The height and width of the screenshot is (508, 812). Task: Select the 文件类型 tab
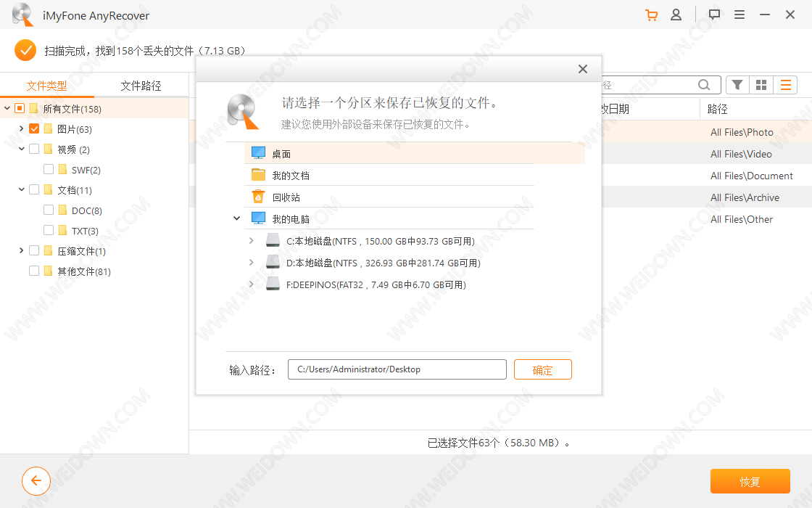tap(47, 86)
